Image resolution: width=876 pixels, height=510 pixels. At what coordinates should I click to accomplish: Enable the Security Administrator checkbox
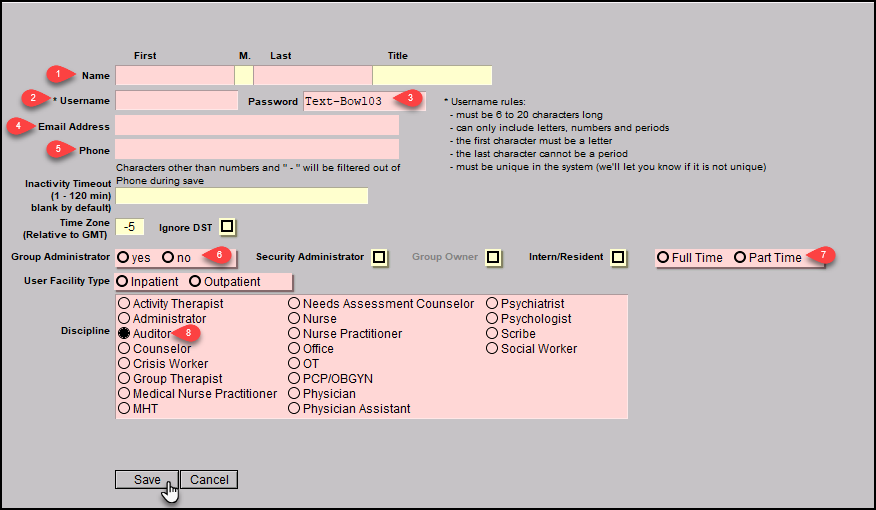[379, 257]
